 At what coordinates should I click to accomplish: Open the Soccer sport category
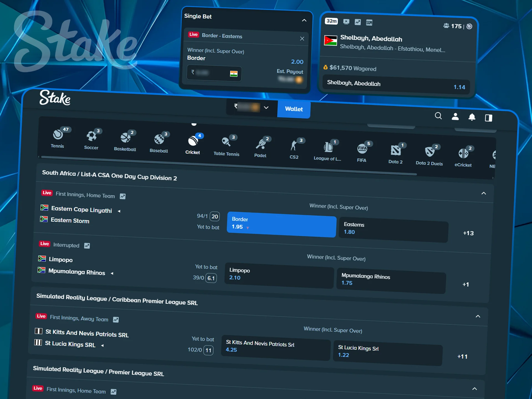(91, 139)
